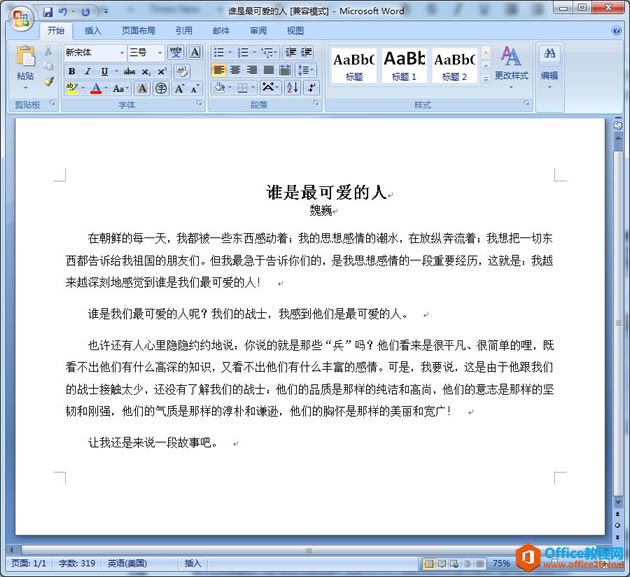Screen dimensions: 630x577
Task: Cut selection with scissors icon
Action: (49, 51)
